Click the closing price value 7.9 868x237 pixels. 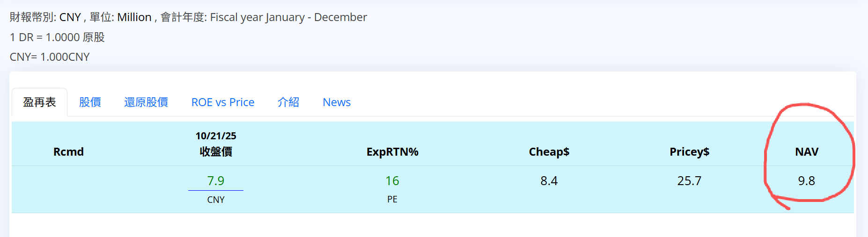pyautogui.click(x=216, y=181)
